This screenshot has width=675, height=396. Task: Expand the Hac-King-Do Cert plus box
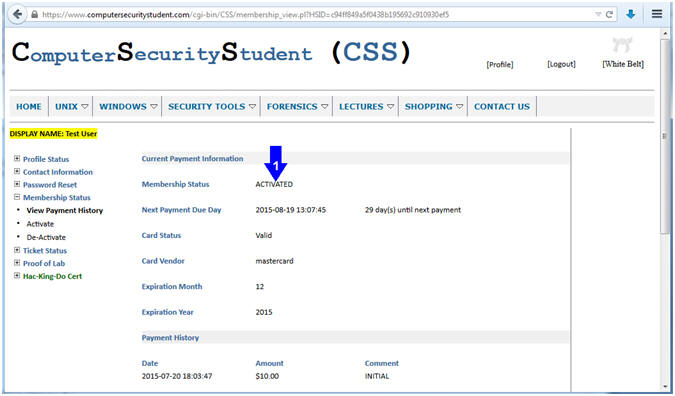[x=17, y=275]
